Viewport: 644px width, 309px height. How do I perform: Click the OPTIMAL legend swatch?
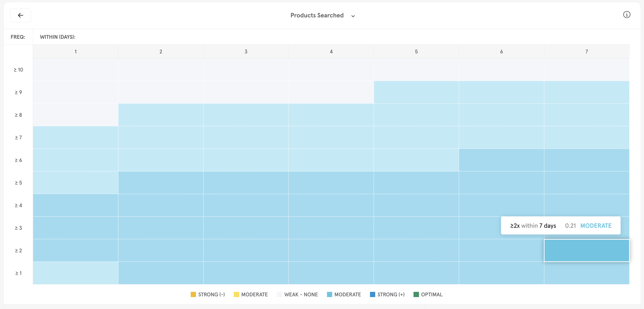pyautogui.click(x=416, y=294)
